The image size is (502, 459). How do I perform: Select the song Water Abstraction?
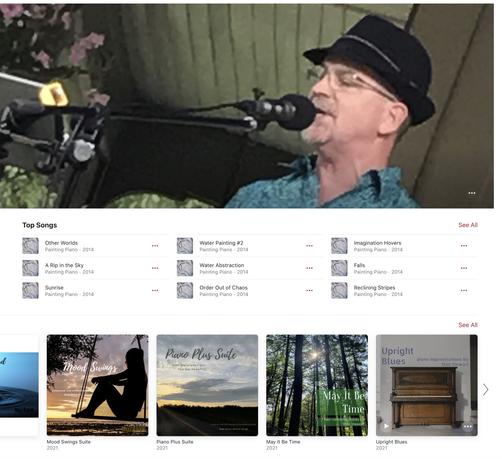click(249, 268)
